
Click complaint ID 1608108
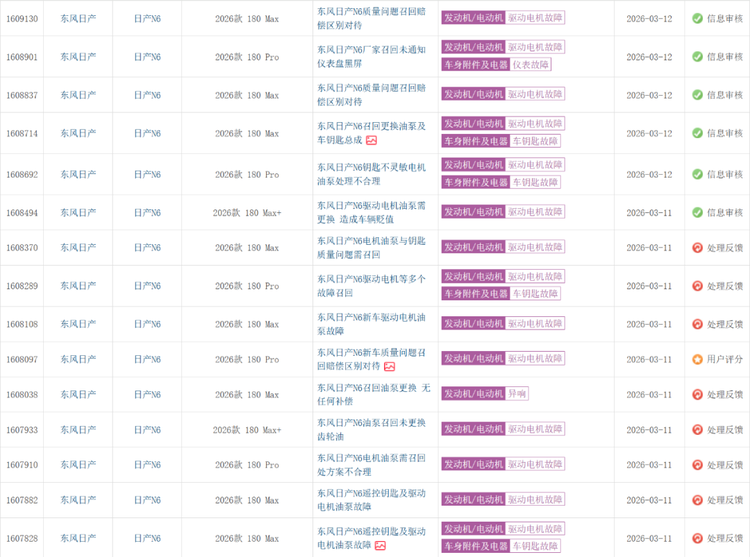(22, 324)
